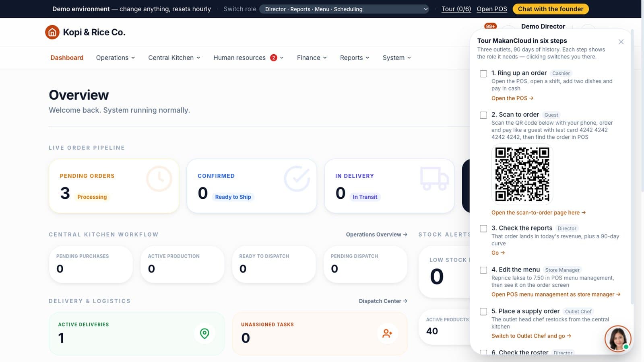The image size is (644, 362).
Task: Click the In Delivery truck icon
Action: coord(435,179)
